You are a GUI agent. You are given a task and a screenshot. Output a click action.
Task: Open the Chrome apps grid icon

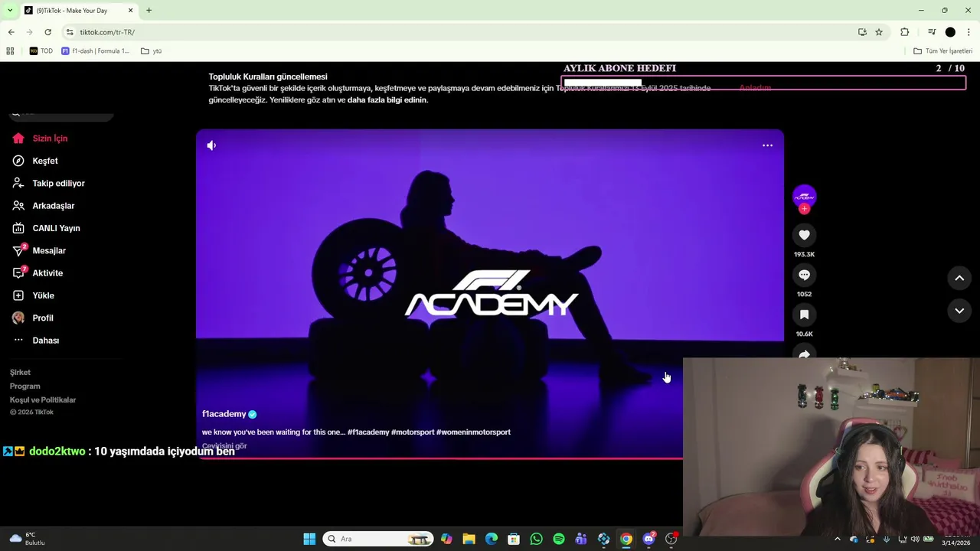click(x=10, y=51)
